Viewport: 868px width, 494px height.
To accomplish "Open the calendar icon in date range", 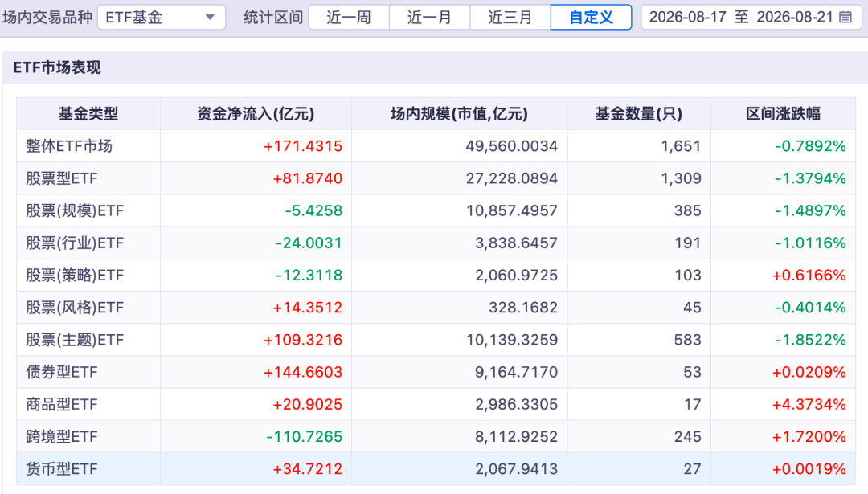I will click(845, 17).
